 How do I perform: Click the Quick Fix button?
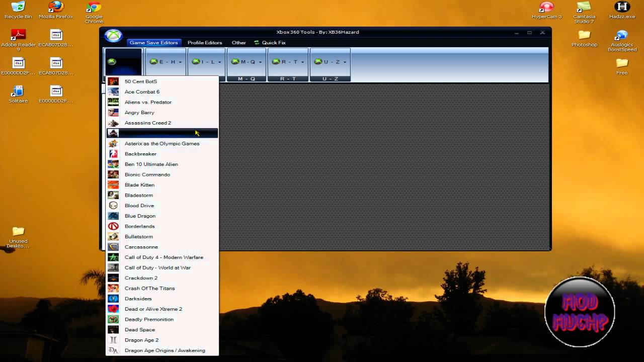(x=270, y=43)
